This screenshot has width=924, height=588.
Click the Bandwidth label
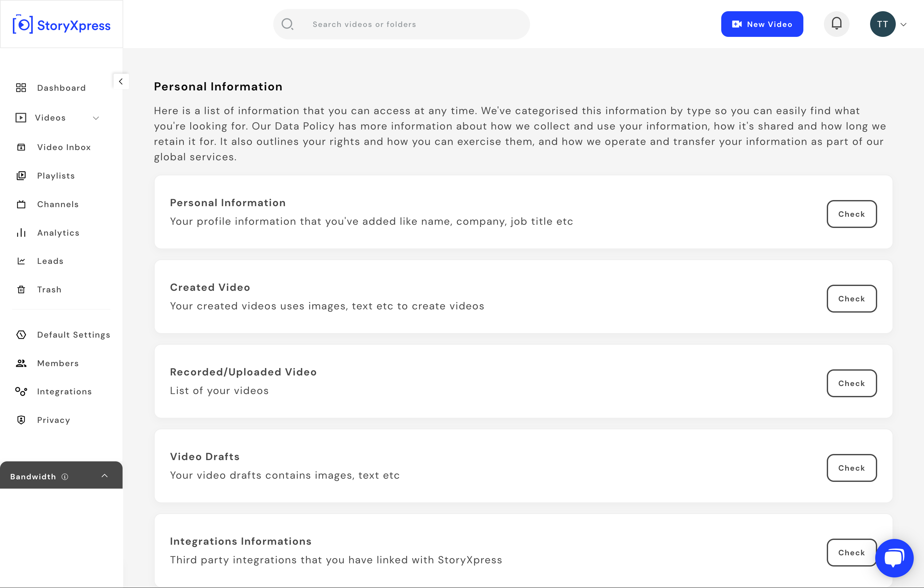(x=33, y=476)
